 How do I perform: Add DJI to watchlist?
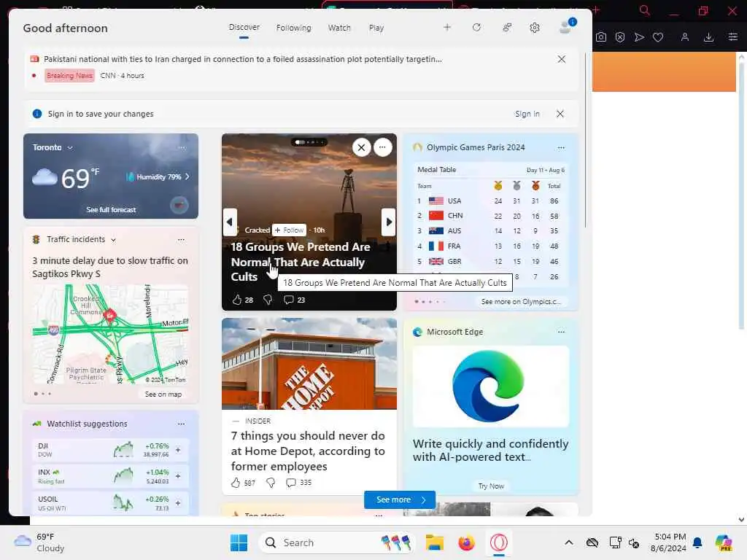pos(178,449)
